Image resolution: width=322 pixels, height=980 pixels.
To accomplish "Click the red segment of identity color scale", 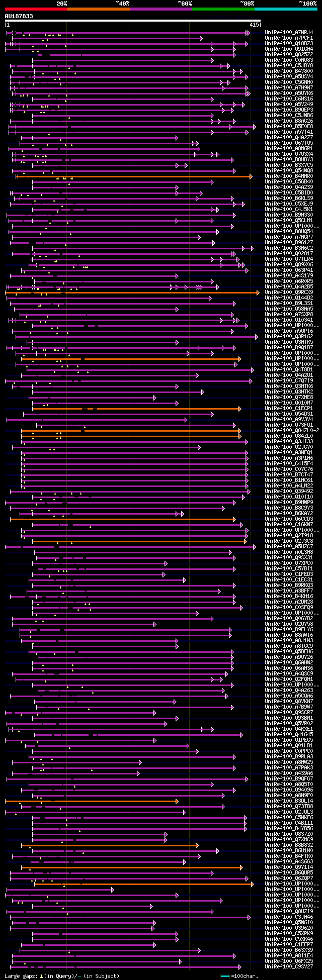I will point(36,9).
